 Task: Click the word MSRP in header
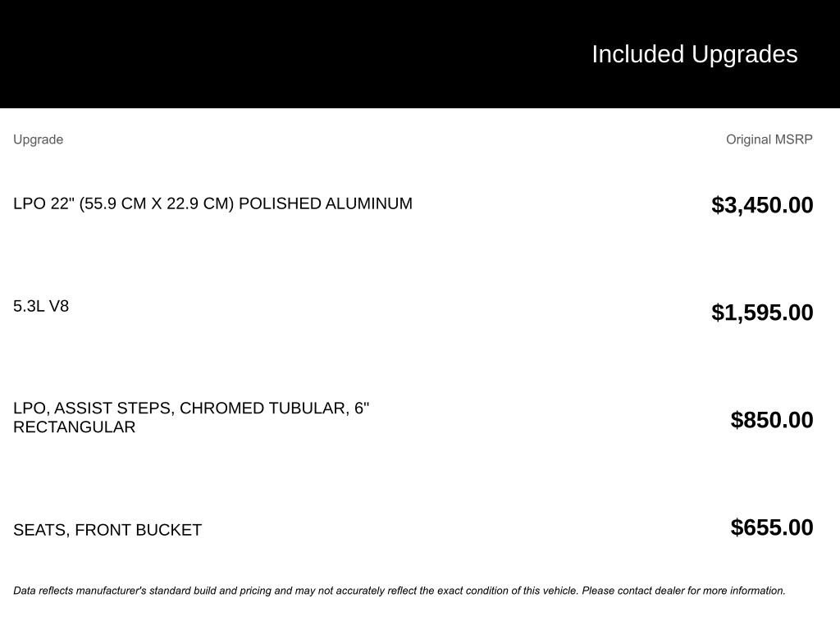(793, 139)
